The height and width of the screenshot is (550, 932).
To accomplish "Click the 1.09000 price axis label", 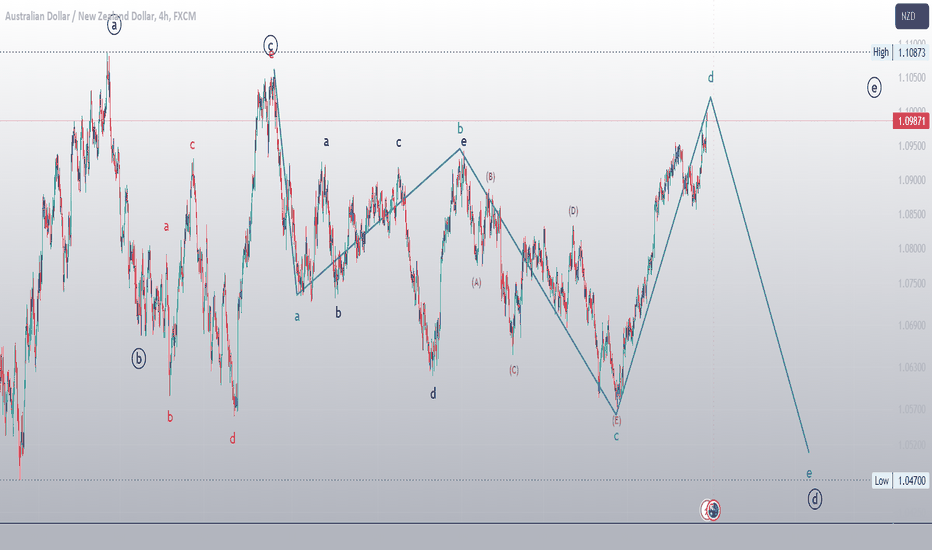I will pyautogui.click(x=912, y=180).
